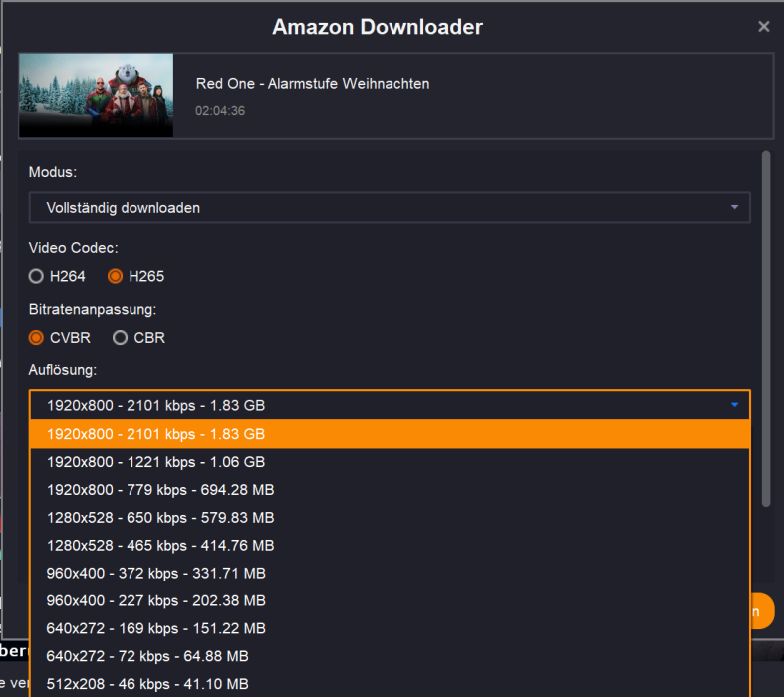Viewport: 784px width, 697px height.
Task: Select 1280x528 - 650 kbps - 579.83 MB
Action: 390,517
